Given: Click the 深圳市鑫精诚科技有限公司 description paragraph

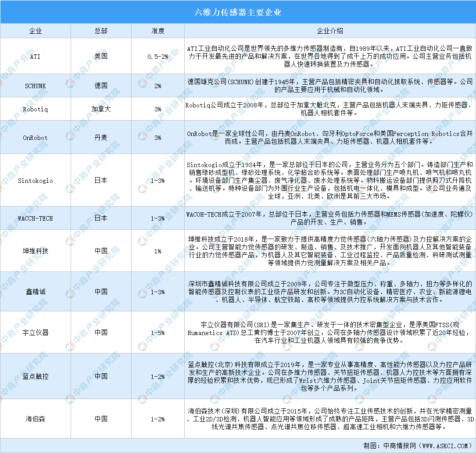Looking at the screenshot, I should pos(329,292).
